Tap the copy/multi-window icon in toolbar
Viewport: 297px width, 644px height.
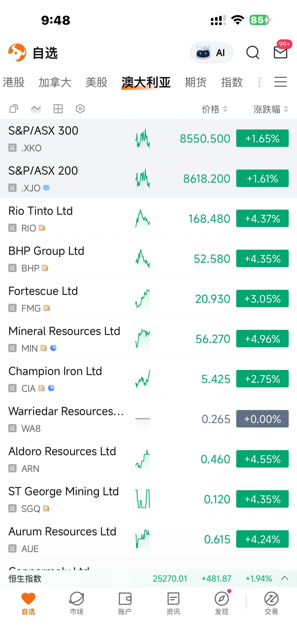[x=14, y=109]
